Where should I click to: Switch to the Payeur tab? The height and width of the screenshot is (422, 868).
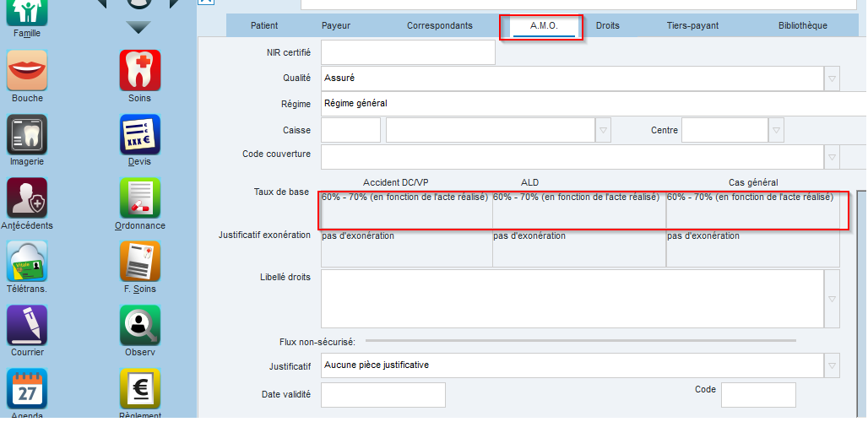(336, 25)
